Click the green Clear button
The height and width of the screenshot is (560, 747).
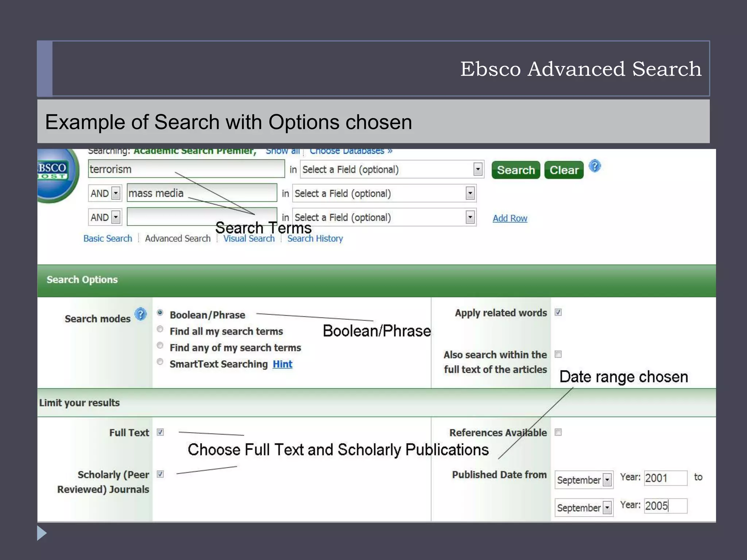coord(564,170)
